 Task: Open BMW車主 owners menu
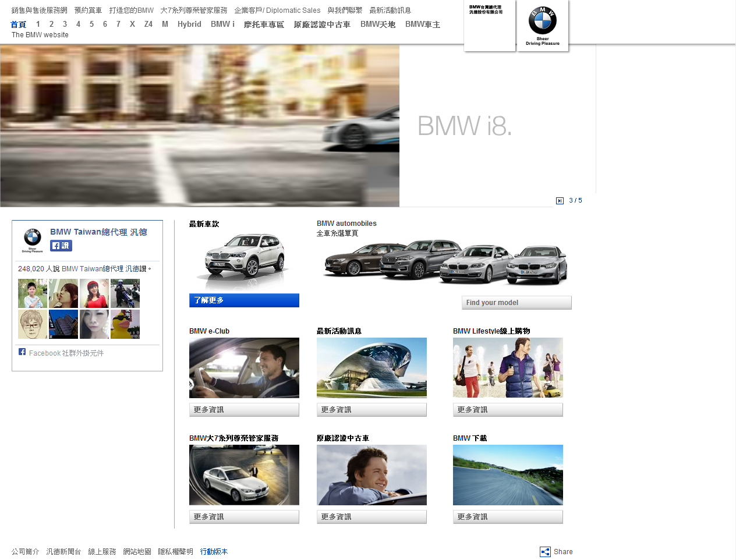tap(423, 24)
